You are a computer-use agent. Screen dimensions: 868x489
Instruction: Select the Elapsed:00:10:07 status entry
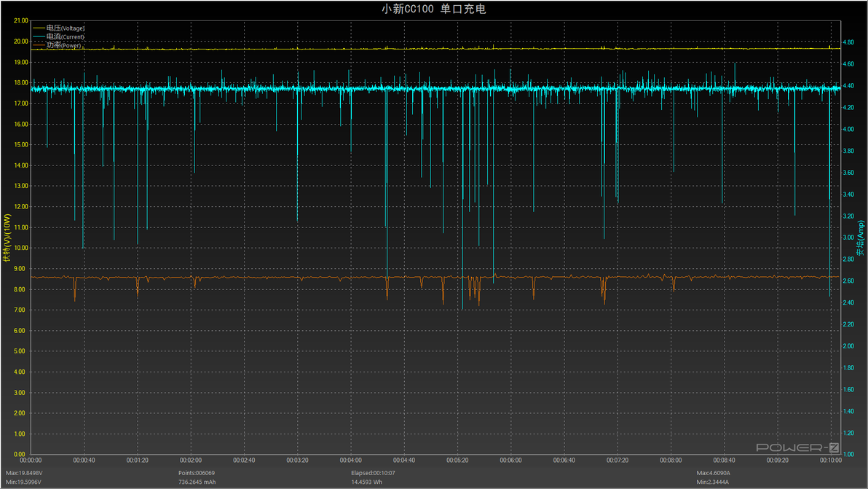point(373,473)
